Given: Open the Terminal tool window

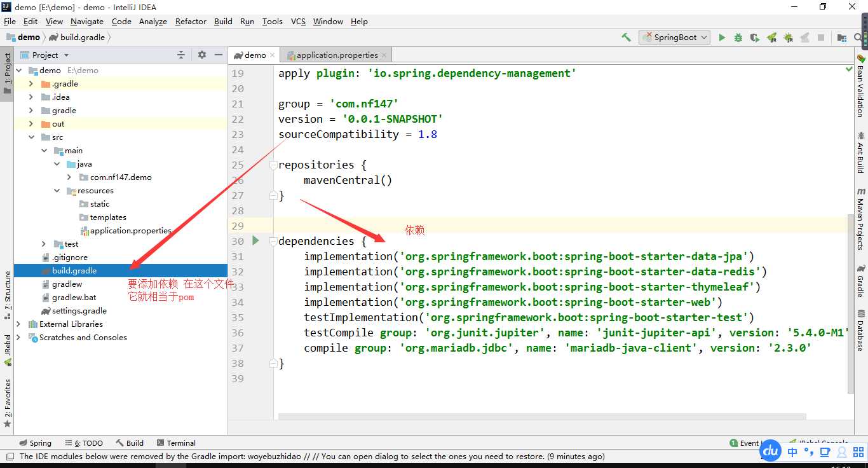Looking at the screenshot, I should 176,443.
